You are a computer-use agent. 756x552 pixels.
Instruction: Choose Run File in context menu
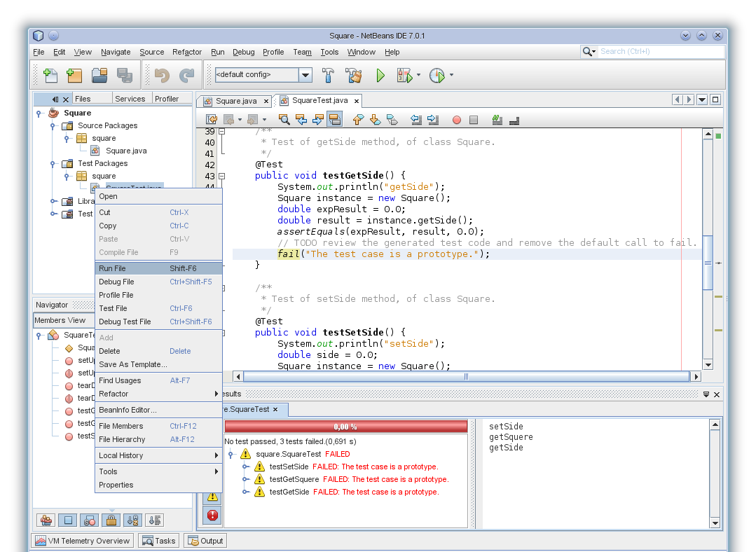coord(158,268)
